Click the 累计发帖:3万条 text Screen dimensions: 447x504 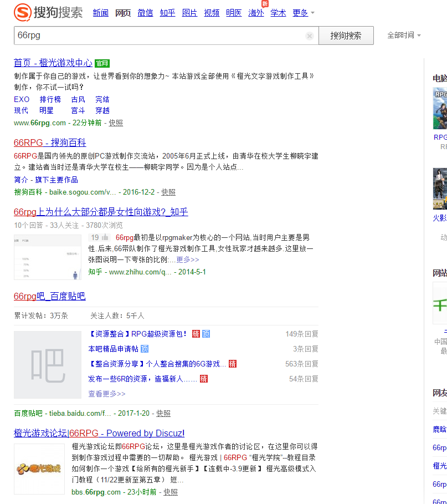point(41,315)
